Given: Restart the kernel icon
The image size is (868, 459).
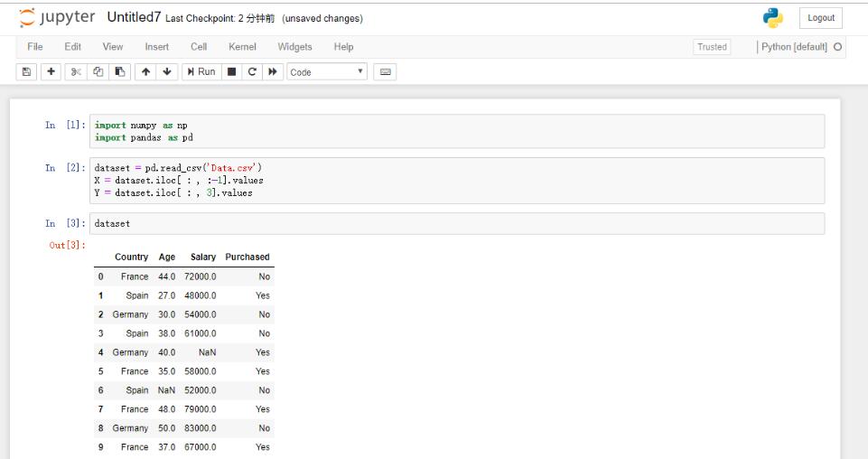Looking at the screenshot, I should [x=252, y=72].
